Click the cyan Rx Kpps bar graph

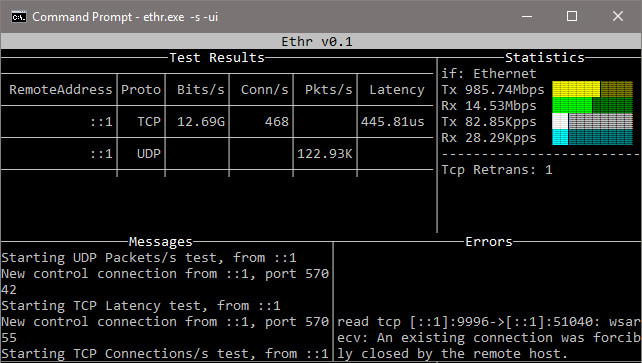pyautogui.click(x=592, y=138)
